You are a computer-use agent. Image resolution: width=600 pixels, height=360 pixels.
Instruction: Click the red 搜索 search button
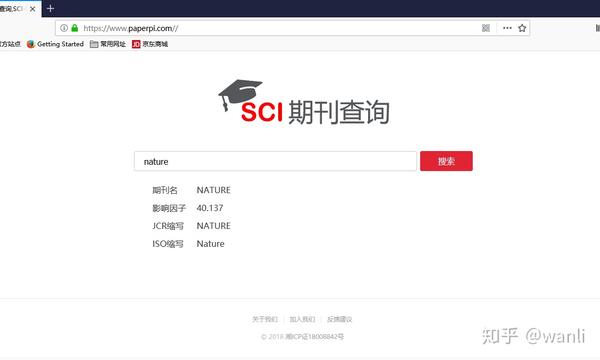click(x=446, y=161)
